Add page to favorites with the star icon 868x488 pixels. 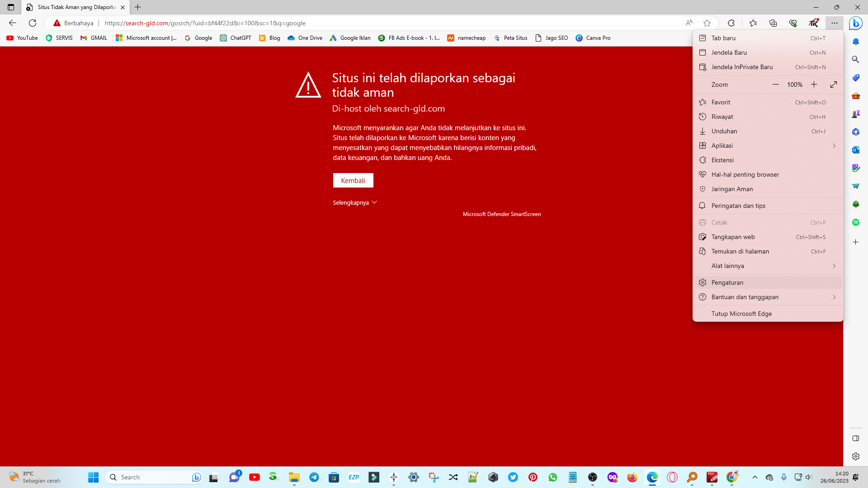(708, 23)
